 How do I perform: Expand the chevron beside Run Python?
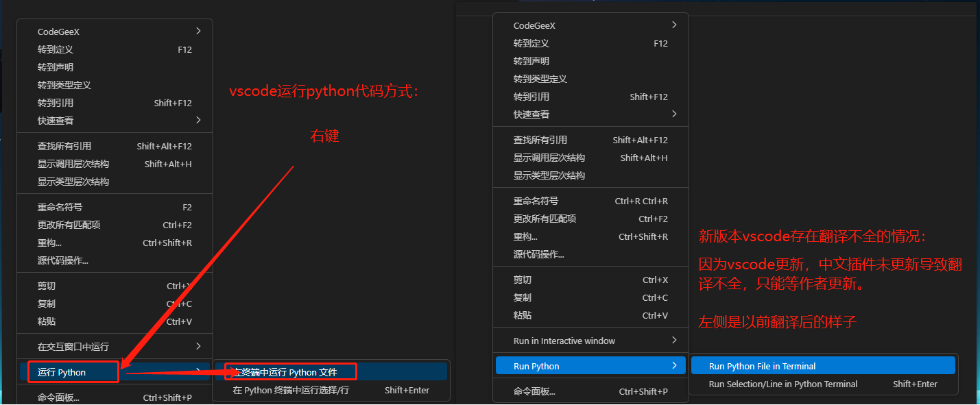(674, 365)
